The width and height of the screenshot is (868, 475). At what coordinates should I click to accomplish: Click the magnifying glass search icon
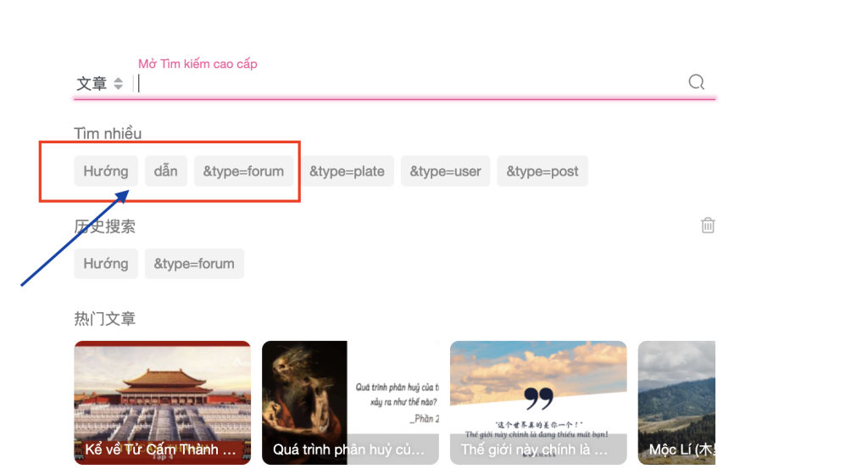click(x=696, y=82)
